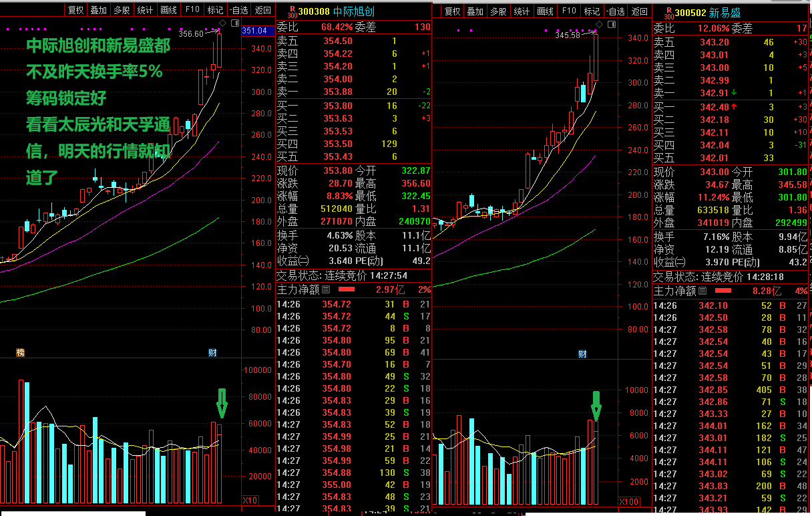Click 返回 in 新易盛 chart toolbar

[x=640, y=11]
